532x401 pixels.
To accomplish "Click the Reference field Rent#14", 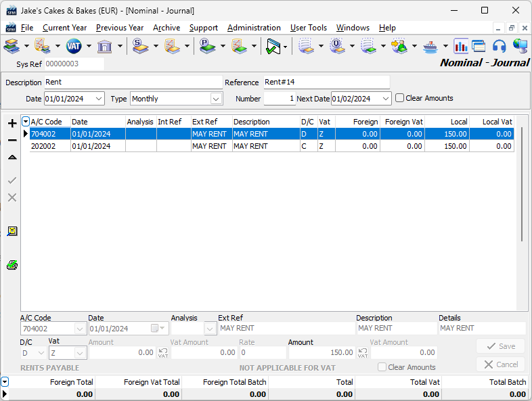I will pos(327,82).
